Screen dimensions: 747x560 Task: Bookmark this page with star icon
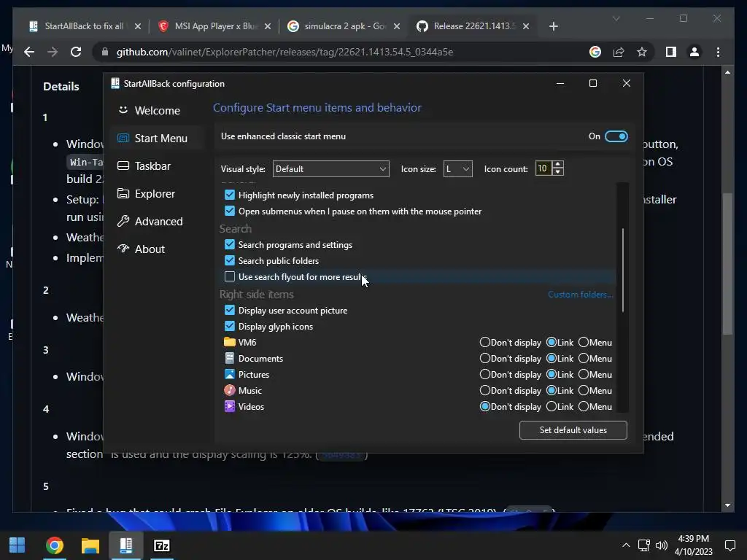coord(642,52)
